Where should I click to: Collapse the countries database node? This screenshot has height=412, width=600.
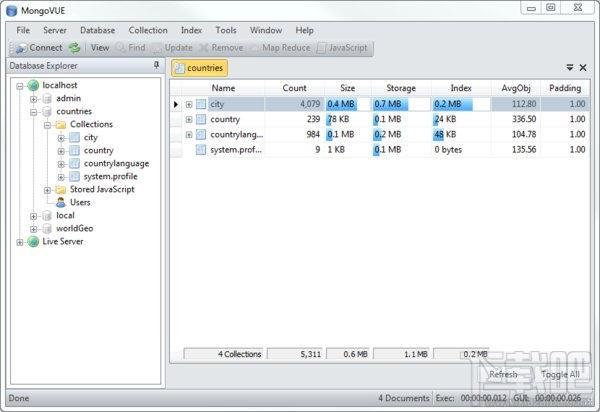click(x=34, y=112)
